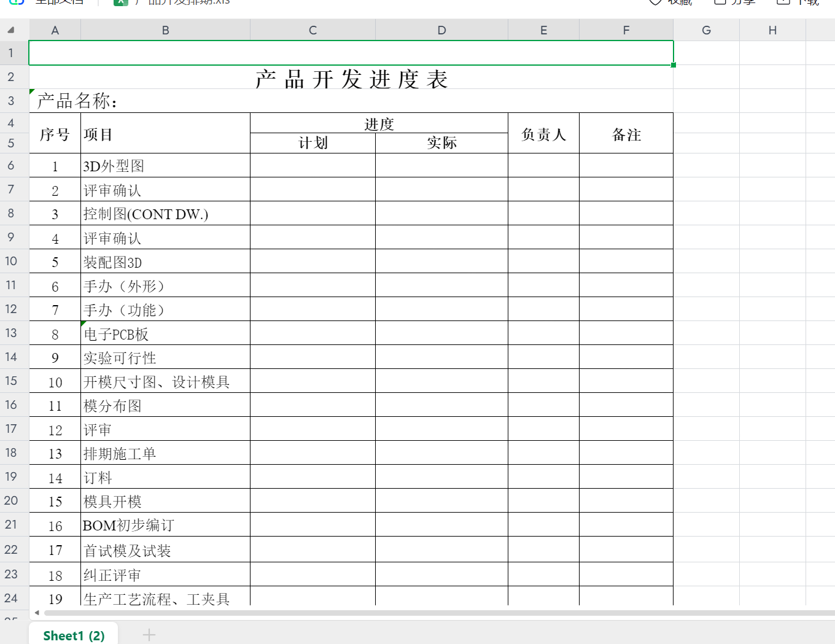Select column B header

pyautogui.click(x=166, y=30)
